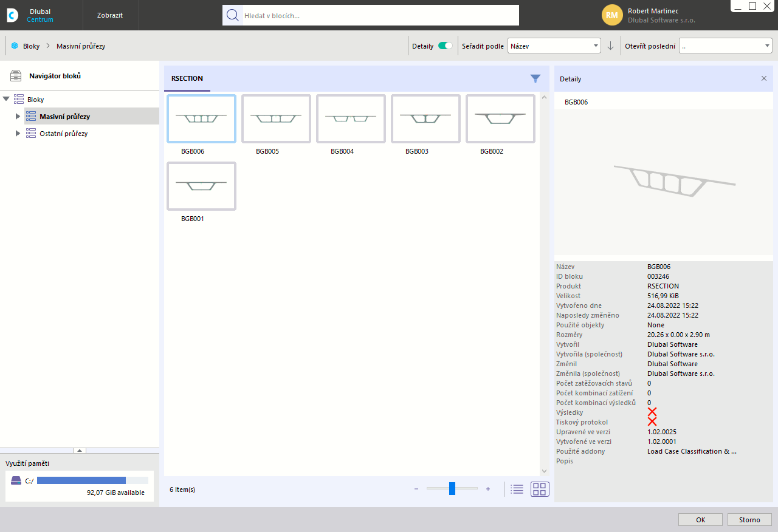Image resolution: width=778 pixels, height=532 pixels.
Task: Open the Zobrazit menu
Action: click(110, 15)
